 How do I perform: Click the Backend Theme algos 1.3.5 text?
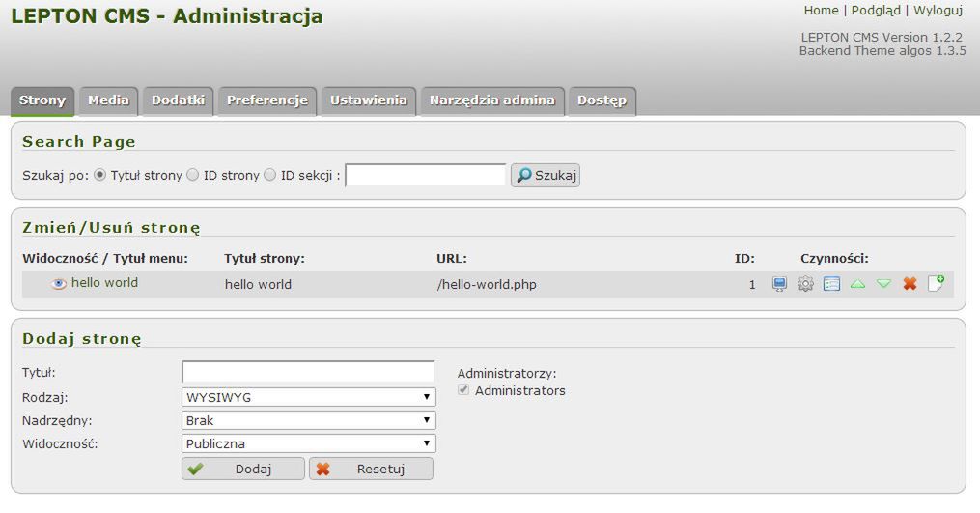click(x=882, y=50)
